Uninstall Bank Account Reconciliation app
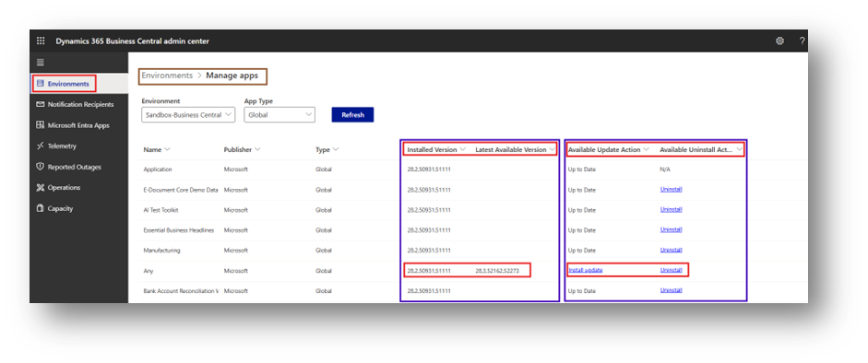This screenshot has height=363, width=868. coord(671,290)
